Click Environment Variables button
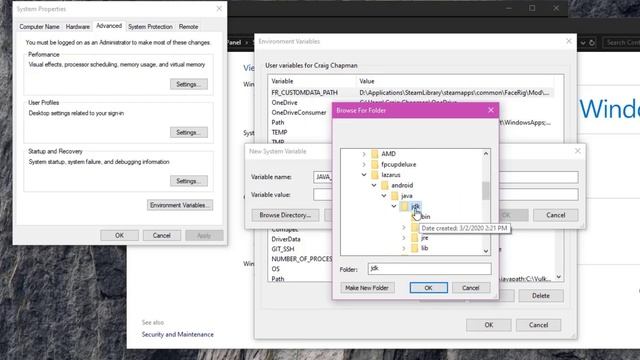Image resolution: width=640 pixels, height=360 pixels. tap(180, 205)
